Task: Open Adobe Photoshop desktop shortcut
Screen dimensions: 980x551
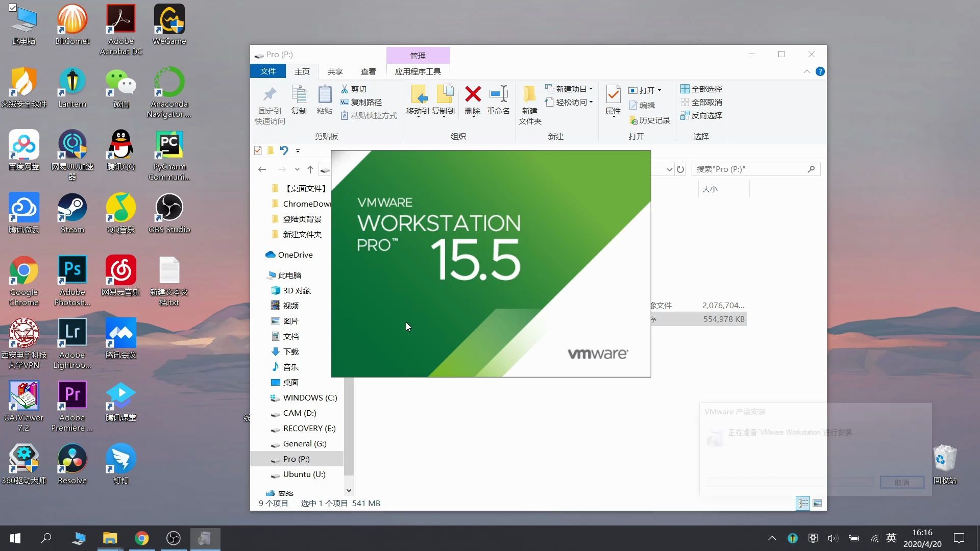Action: [72, 281]
